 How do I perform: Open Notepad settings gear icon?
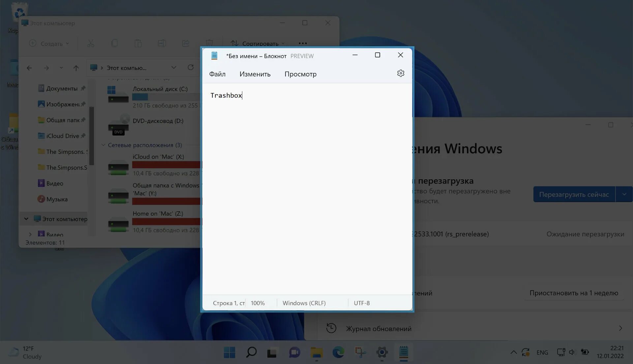tap(401, 74)
